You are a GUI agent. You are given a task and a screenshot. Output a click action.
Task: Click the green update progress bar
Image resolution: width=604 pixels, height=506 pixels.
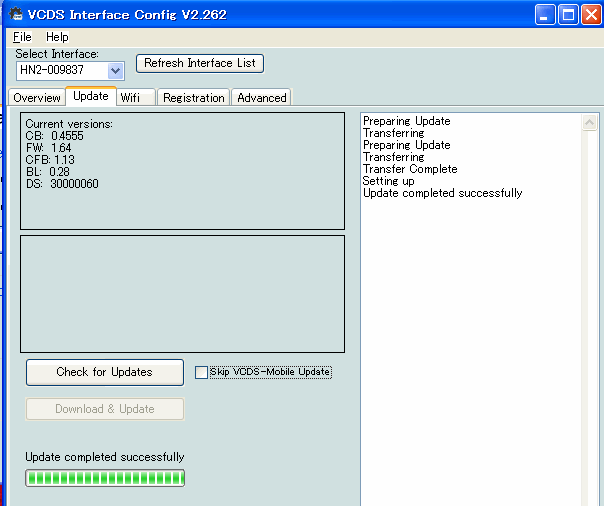pyautogui.click(x=105, y=478)
